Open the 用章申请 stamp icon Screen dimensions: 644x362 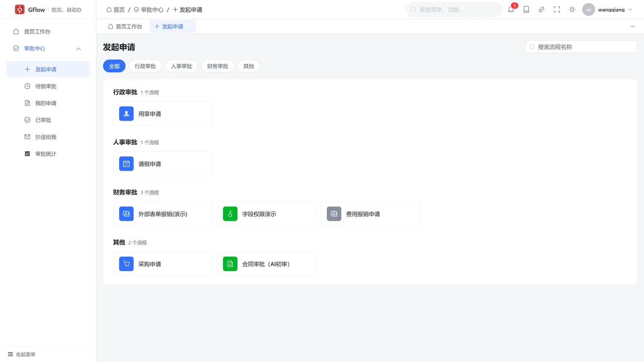(x=126, y=114)
